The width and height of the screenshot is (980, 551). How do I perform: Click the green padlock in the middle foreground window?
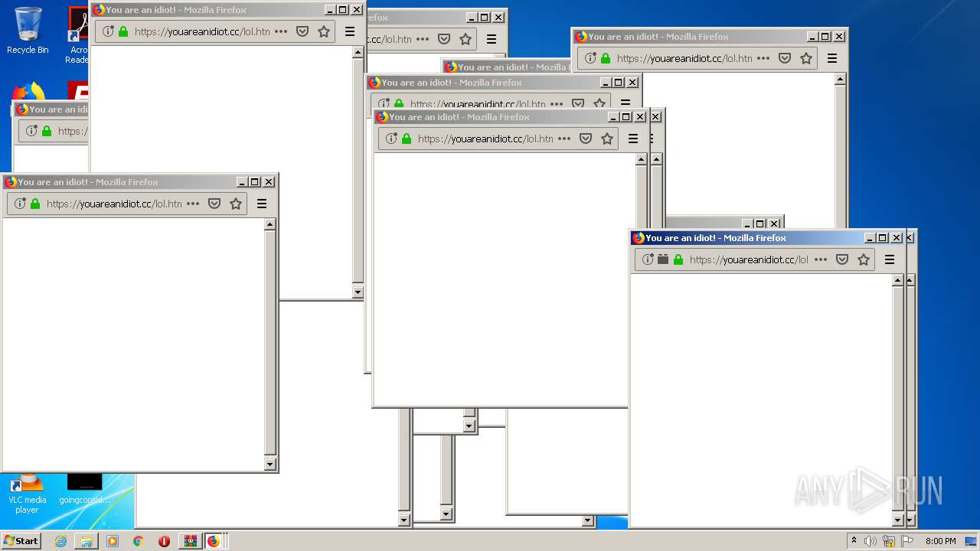coord(407,139)
